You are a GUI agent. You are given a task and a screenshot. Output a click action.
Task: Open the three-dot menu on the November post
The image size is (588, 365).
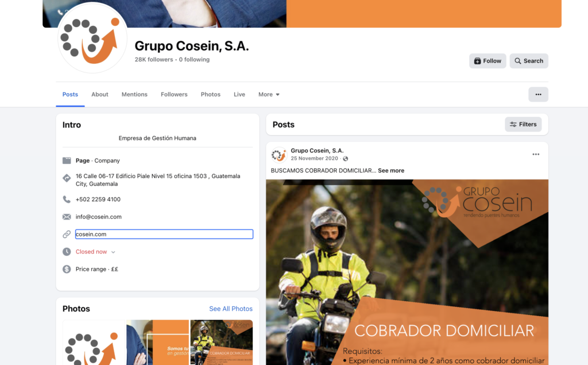click(x=536, y=154)
